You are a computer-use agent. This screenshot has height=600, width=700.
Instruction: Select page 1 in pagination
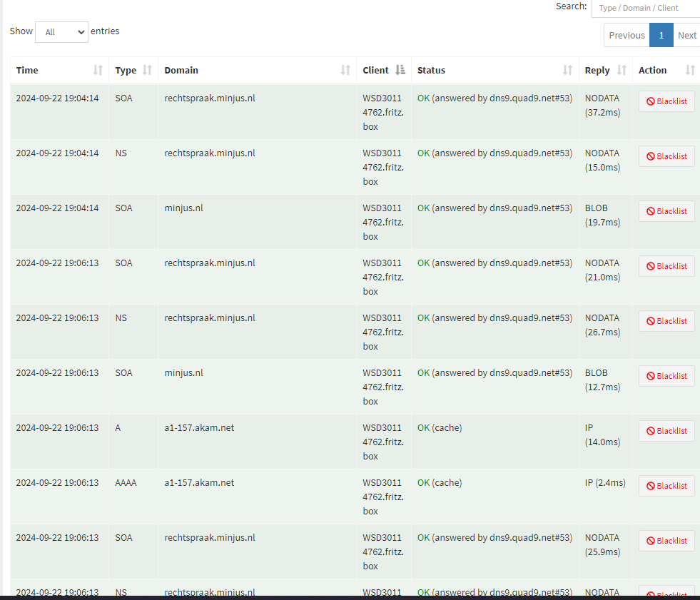click(661, 35)
